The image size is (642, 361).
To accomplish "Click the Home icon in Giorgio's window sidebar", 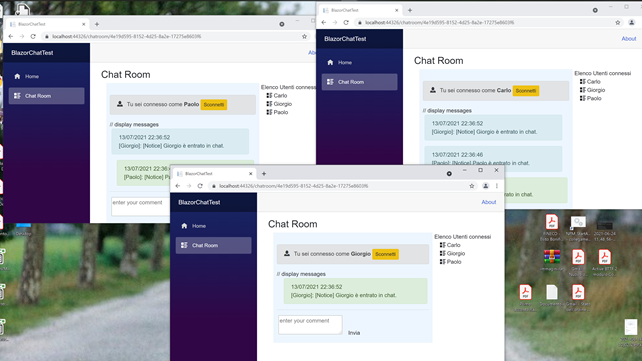I will 184,226.
